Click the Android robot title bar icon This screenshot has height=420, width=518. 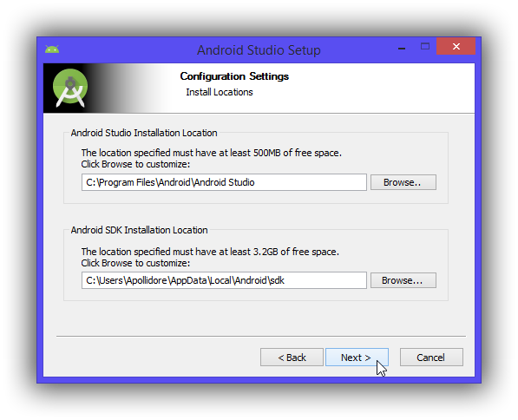(52, 49)
